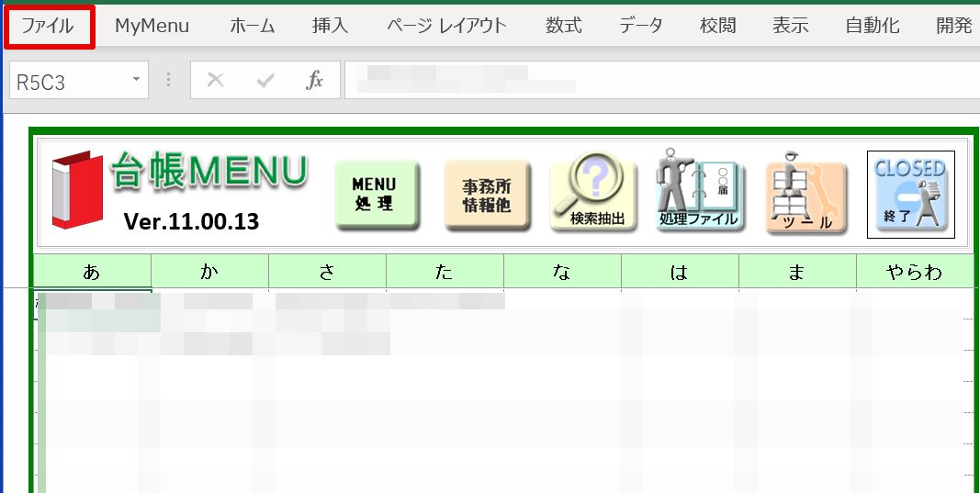Open the 数式 tab
Image resolution: width=980 pixels, height=493 pixels.
click(x=564, y=27)
